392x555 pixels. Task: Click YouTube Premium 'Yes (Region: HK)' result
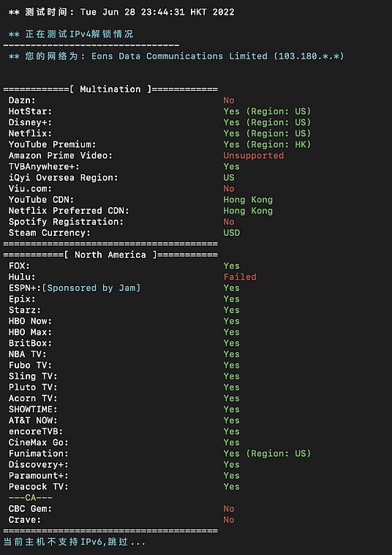267,144
